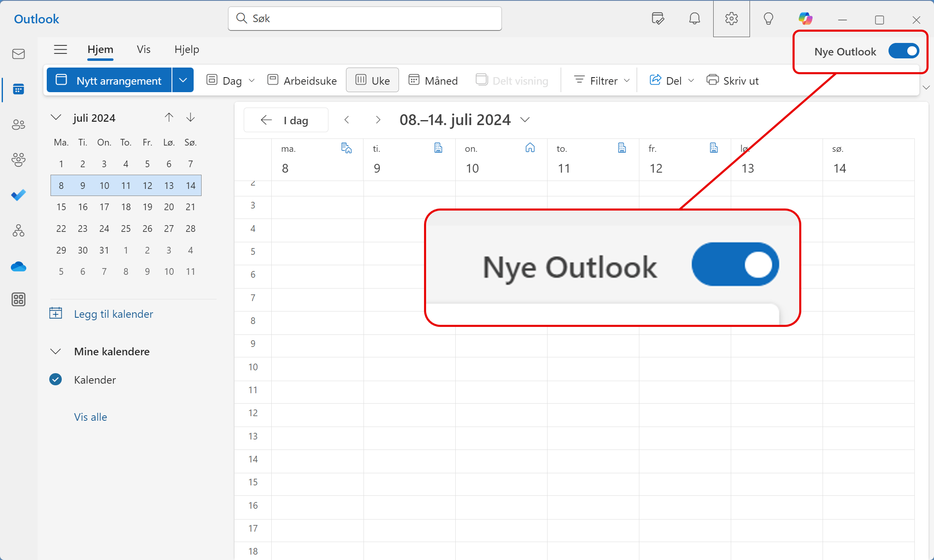Open Microsoft To Do

tap(18, 195)
